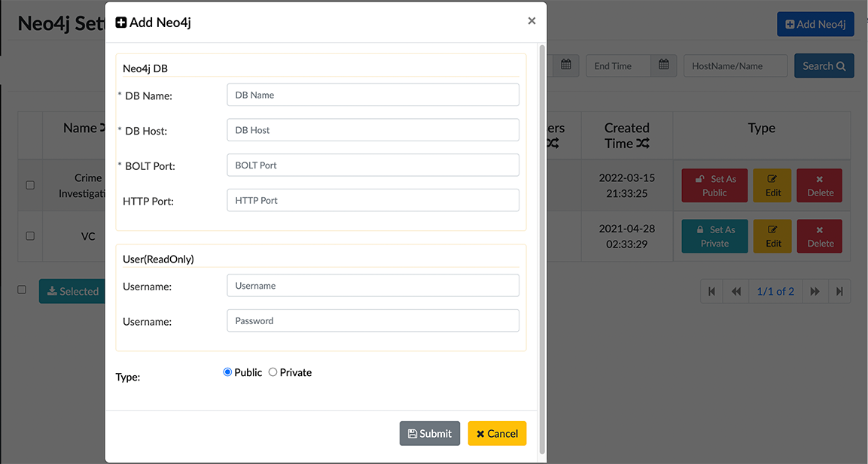
Task: Tick the VC row checkbox
Action: 30,235
